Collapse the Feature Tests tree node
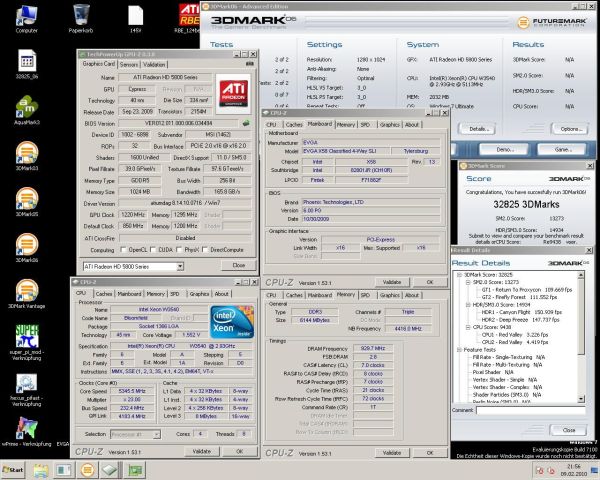600x480 pixels. [x=459, y=350]
